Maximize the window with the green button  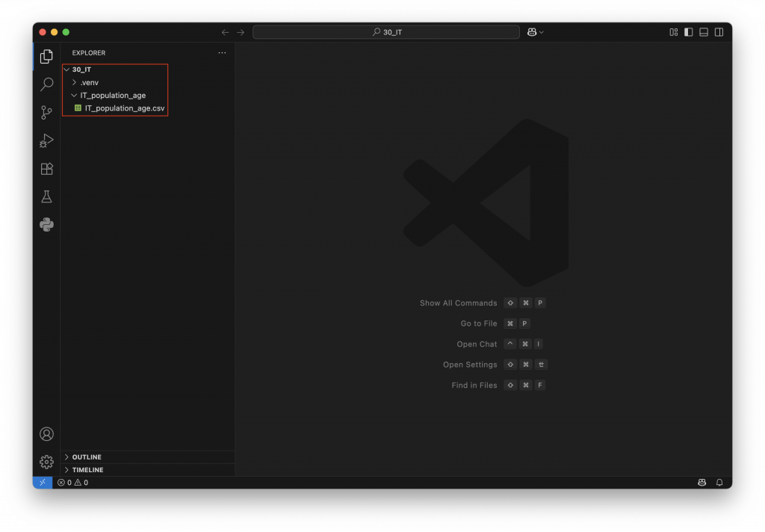click(66, 32)
